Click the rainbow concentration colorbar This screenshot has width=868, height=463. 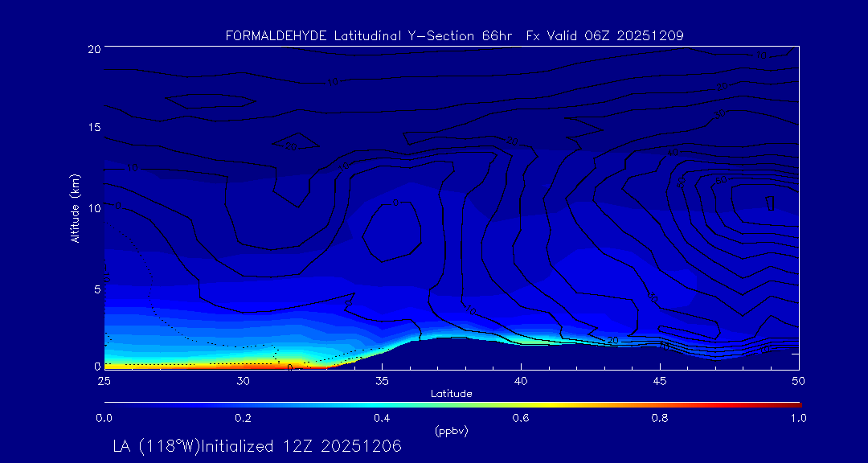click(x=452, y=405)
